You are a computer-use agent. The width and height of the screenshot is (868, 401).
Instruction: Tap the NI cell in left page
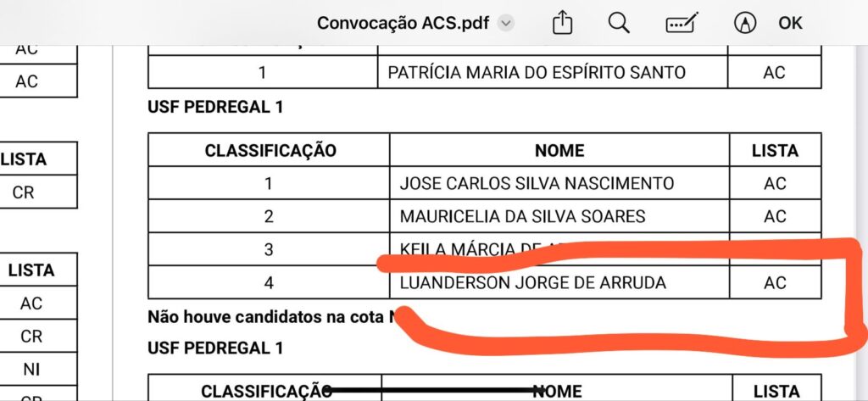(31, 370)
